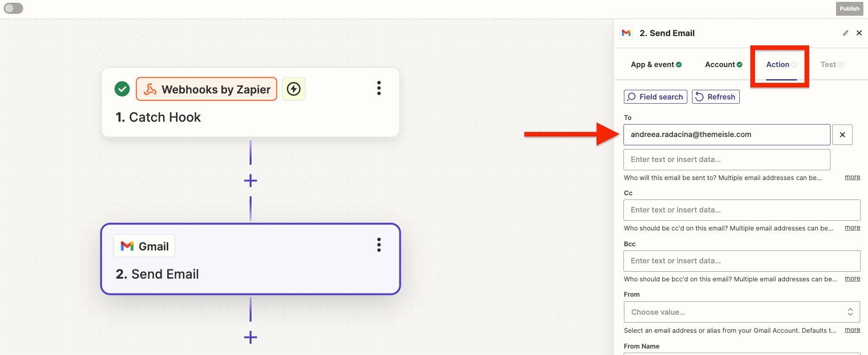This screenshot has height=355, width=868.
Task: Click the Field search button
Action: 655,97
